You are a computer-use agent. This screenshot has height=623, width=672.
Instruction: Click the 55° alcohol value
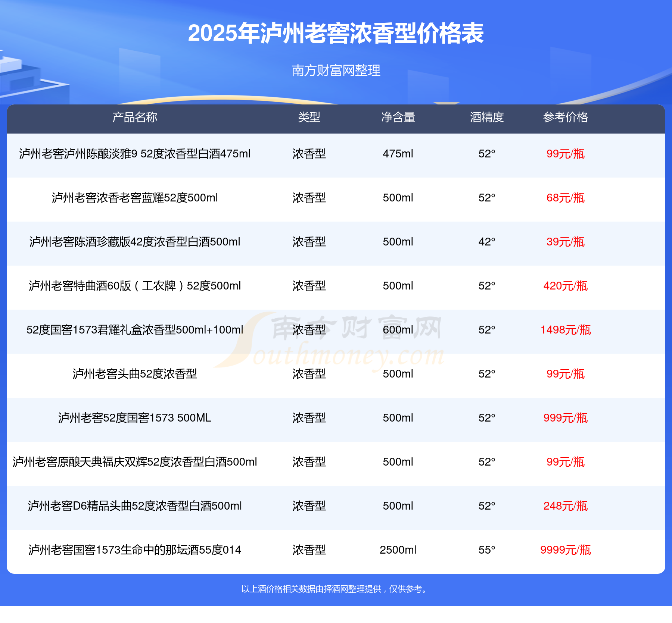pos(487,550)
